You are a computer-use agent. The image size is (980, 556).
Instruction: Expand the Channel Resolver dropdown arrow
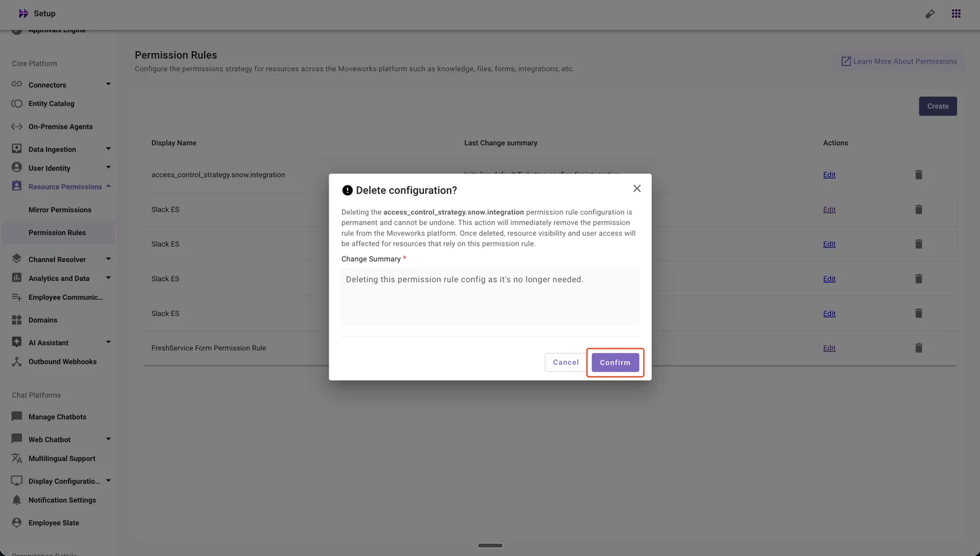tap(108, 259)
